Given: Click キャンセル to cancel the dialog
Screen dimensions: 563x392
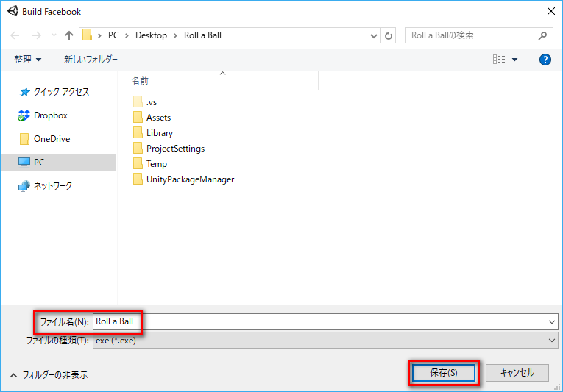Looking at the screenshot, I should coord(517,373).
